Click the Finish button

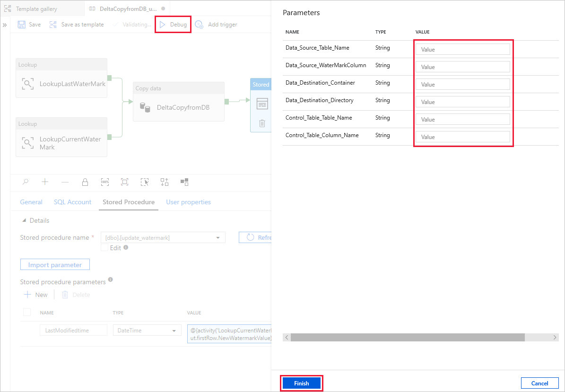302,383
